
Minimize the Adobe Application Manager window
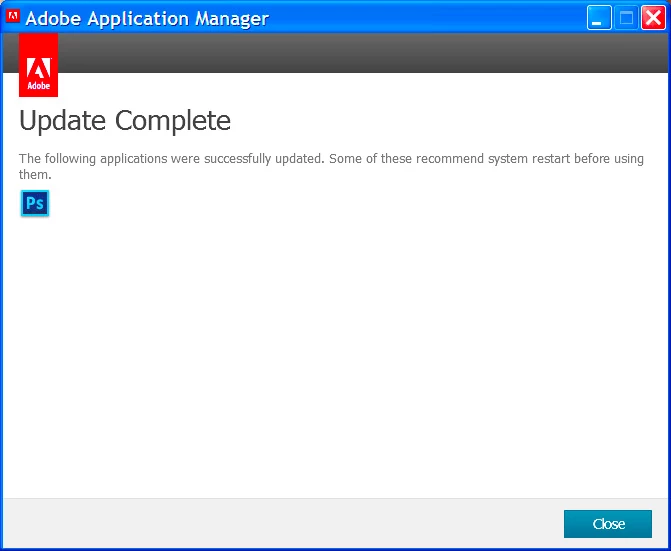click(x=599, y=18)
